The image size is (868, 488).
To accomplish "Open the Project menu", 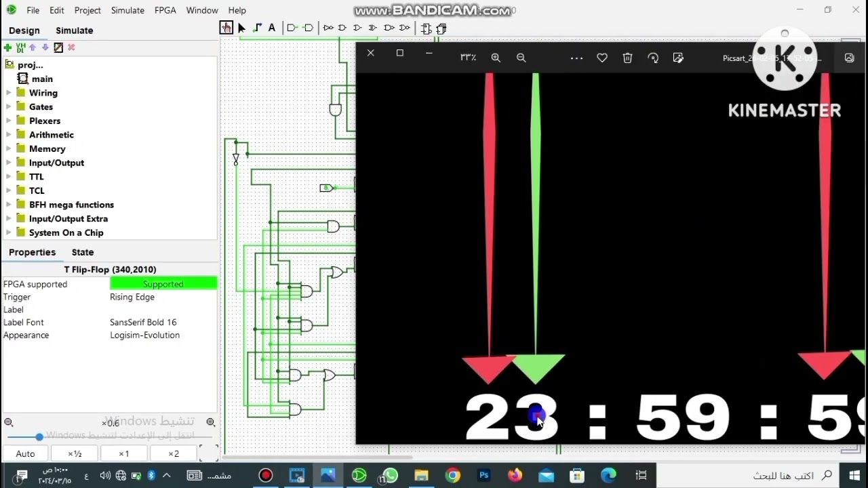I will (87, 10).
